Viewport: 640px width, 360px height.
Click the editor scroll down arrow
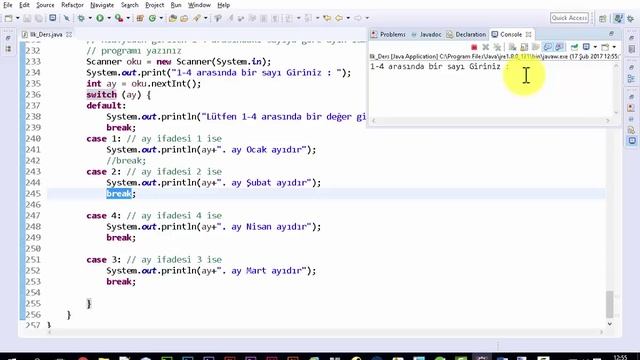click(x=609, y=324)
